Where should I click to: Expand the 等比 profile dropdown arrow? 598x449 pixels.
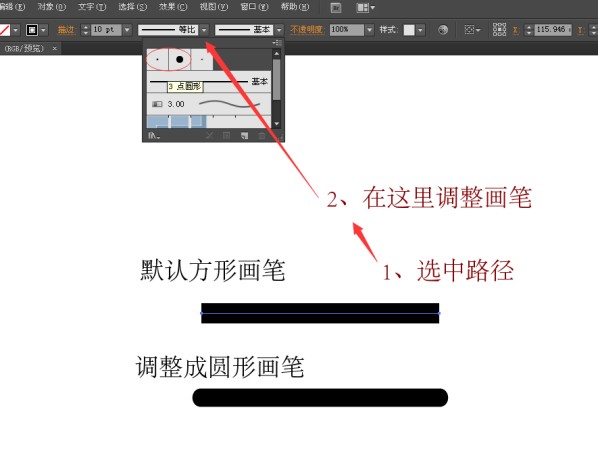click(204, 30)
